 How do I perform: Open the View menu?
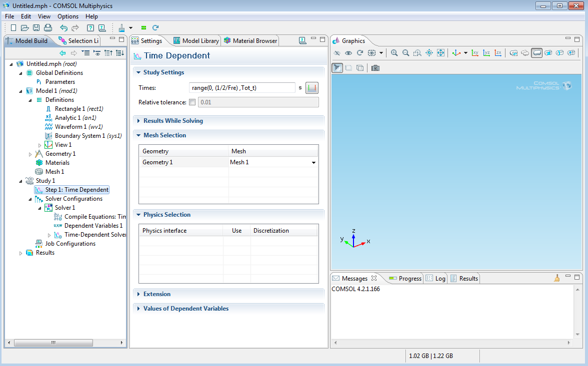[44, 16]
